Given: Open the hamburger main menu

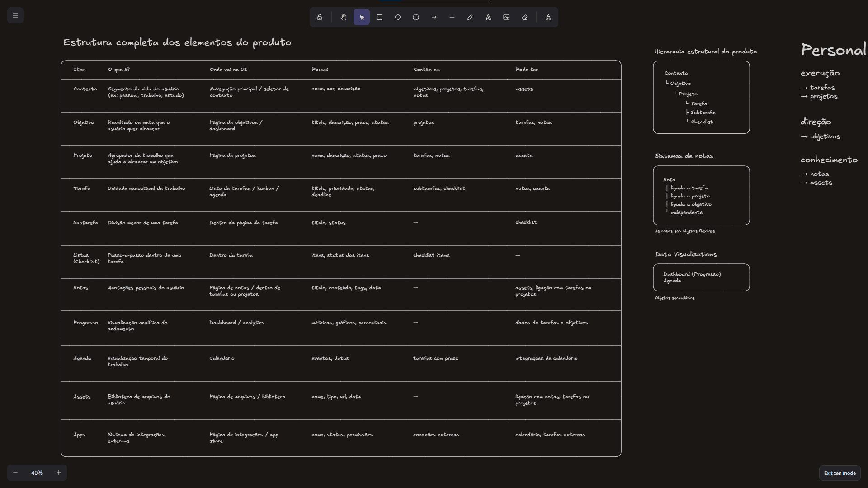Looking at the screenshot, I should (x=15, y=15).
